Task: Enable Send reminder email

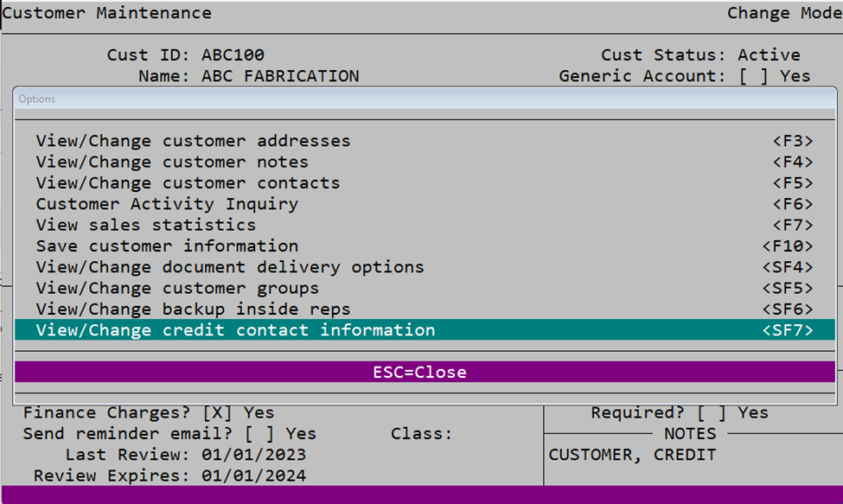Action: pos(256,433)
